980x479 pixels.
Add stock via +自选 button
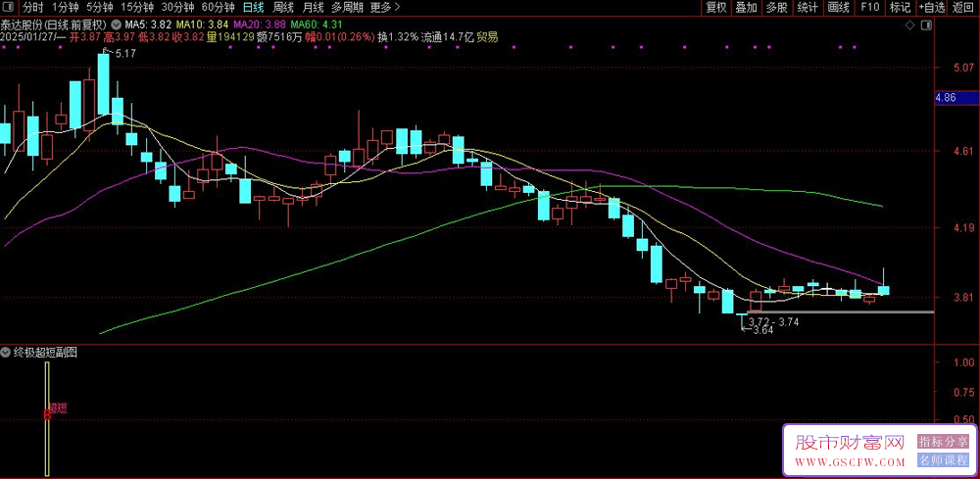(x=931, y=8)
